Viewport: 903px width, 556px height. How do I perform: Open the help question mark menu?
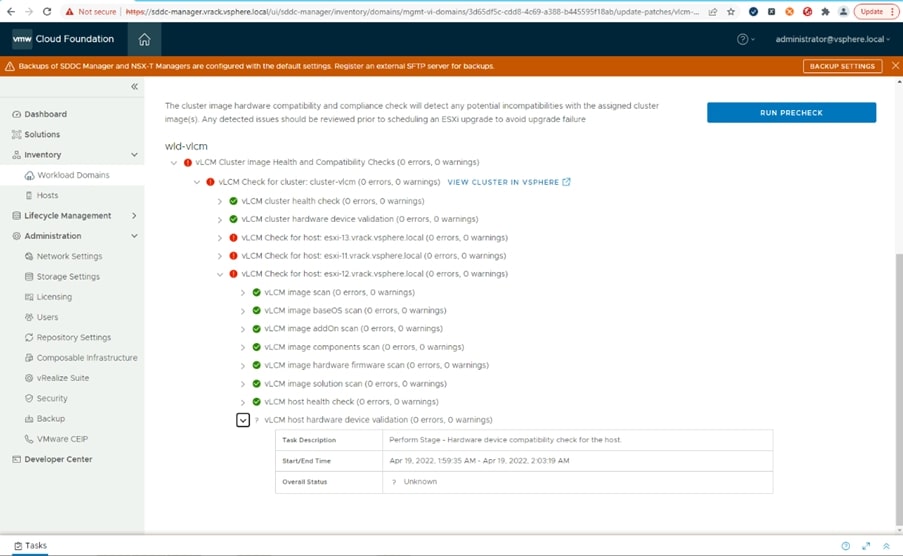(x=743, y=39)
